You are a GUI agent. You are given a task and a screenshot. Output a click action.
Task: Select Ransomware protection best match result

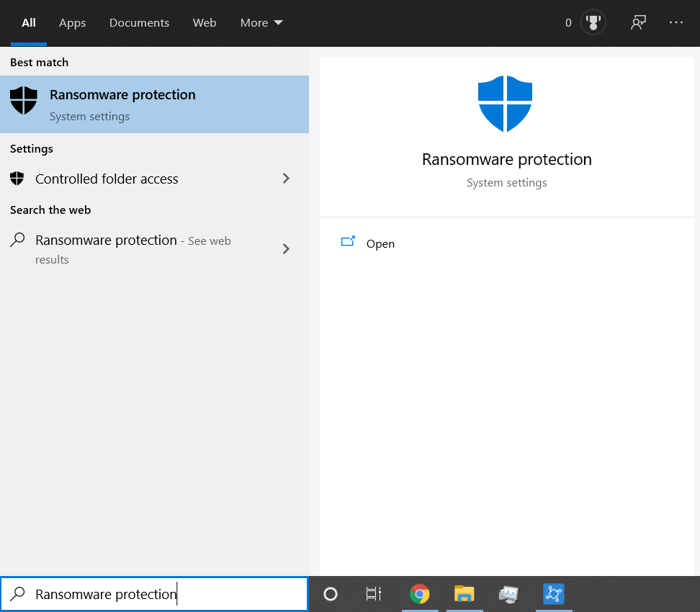click(x=154, y=104)
